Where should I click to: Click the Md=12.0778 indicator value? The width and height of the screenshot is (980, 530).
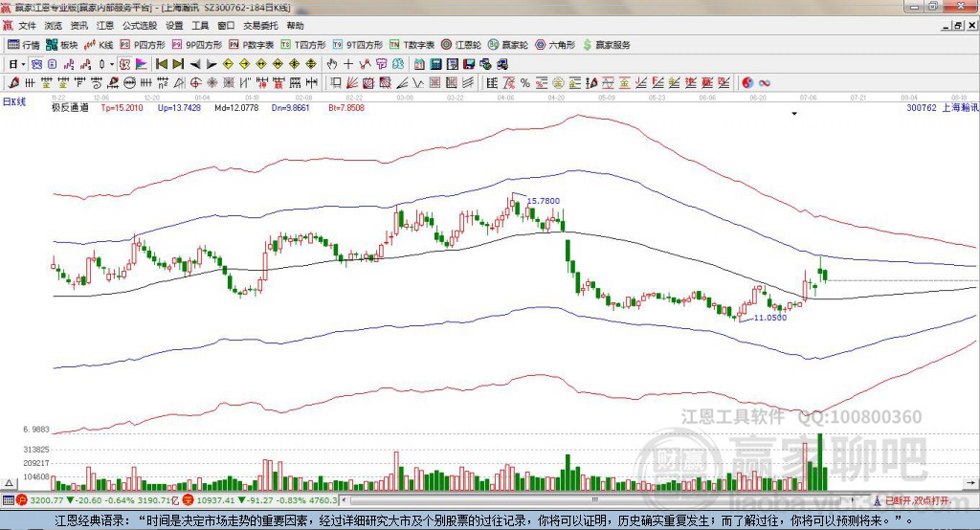click(236, 107)
